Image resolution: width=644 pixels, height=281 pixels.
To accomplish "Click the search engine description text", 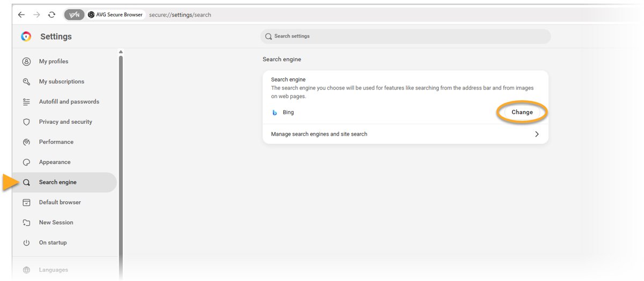I will (x=402, y=92).
